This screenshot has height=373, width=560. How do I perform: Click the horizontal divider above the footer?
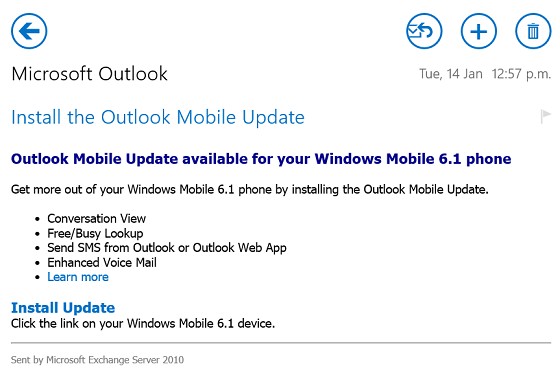tap(281, 343)
